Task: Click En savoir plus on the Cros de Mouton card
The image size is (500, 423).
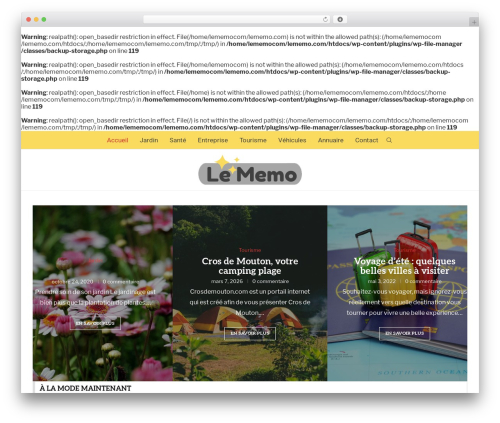Action: [250, 333]
